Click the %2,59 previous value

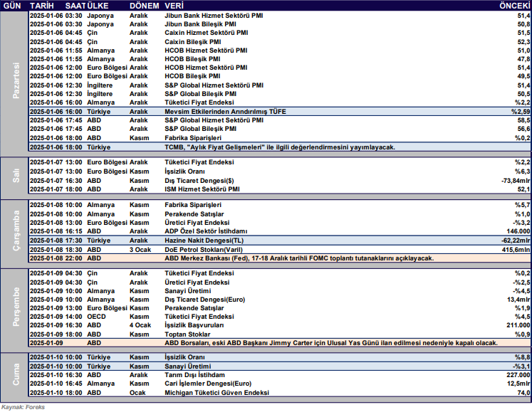coord(521,112)
